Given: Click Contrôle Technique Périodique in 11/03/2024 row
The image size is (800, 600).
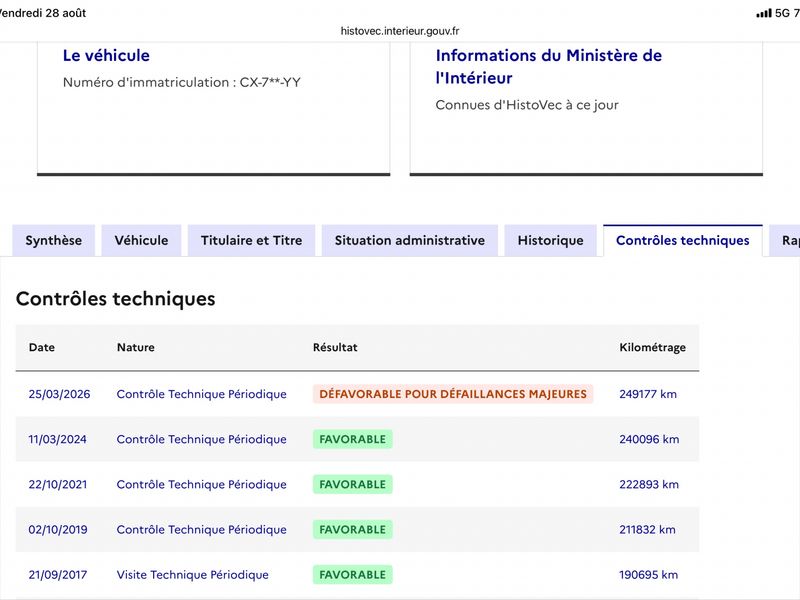Looking at the screenshot, I should 202,439.
